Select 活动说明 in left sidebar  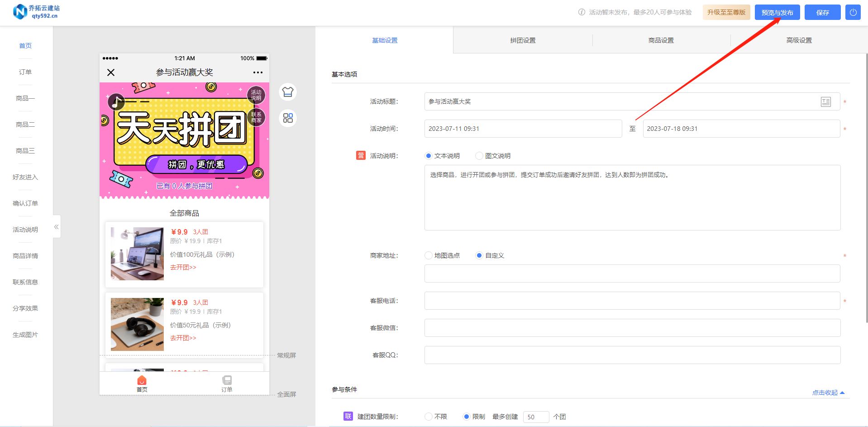(25, 230)
